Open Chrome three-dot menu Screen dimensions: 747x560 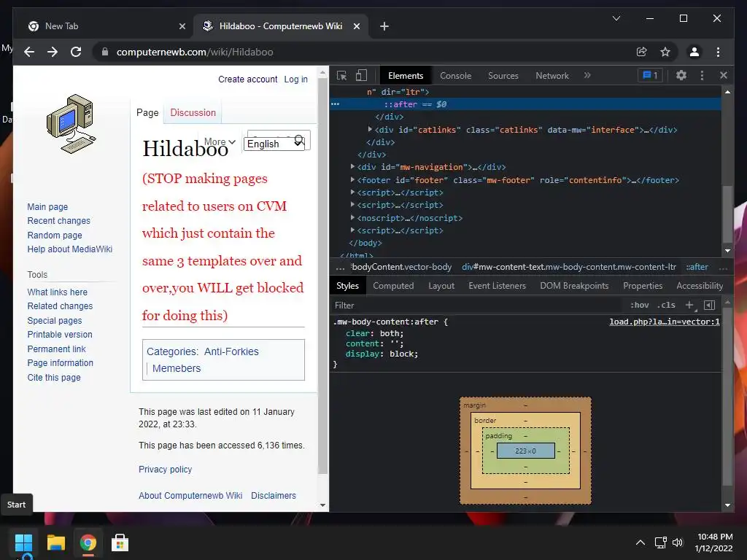click(x=719, y=52)
